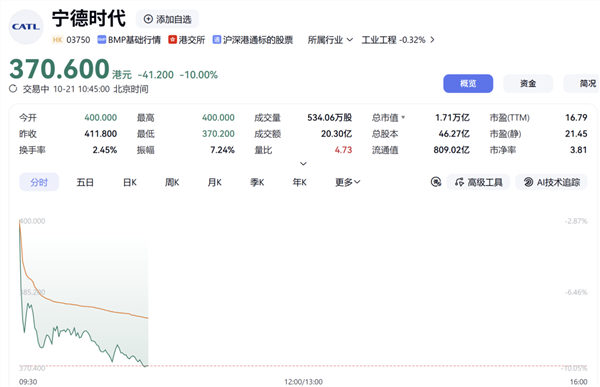
Task: Click the 沪深港通标的股票 tag icon
Action: (217, 40)
